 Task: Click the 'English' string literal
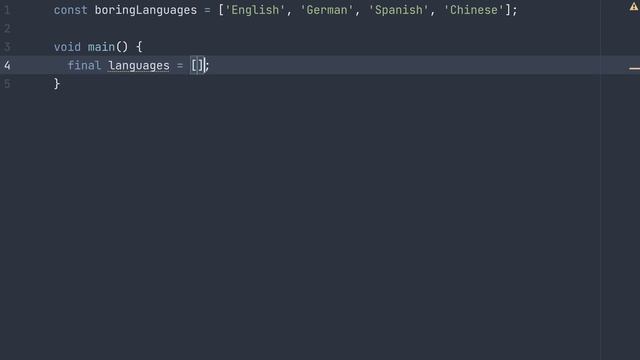coord(255,10)
